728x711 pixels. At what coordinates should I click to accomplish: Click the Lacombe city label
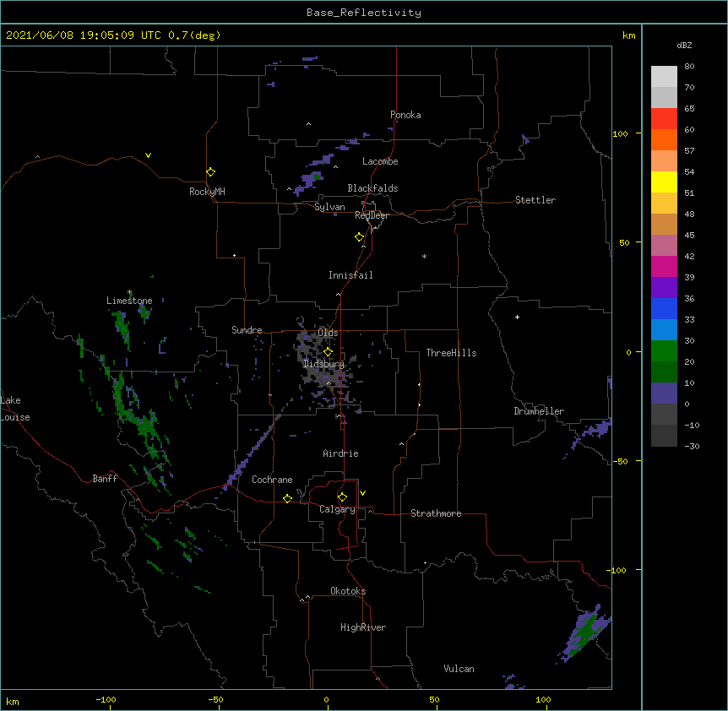380,161
